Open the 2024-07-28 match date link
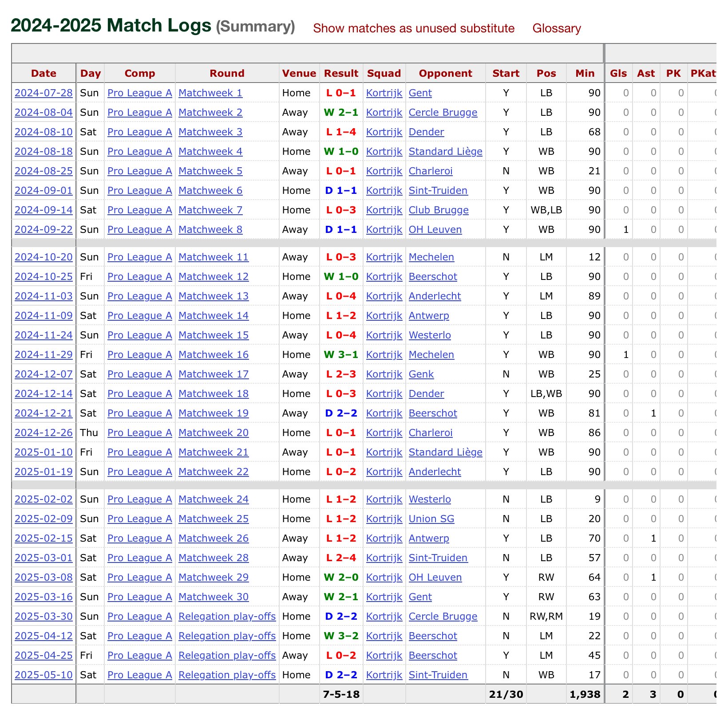This screenshot has height=708, width=728. (44, 93)
